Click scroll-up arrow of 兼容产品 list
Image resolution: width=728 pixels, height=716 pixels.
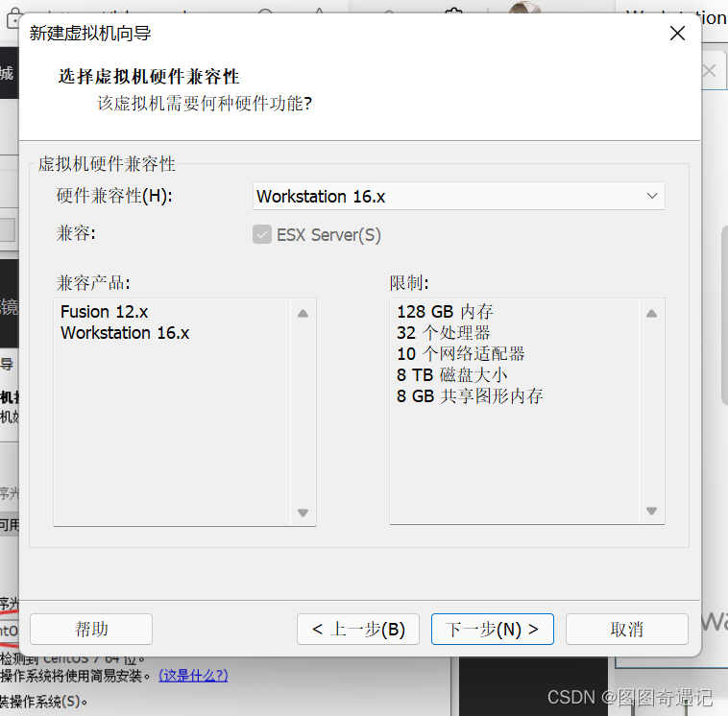pos(303,313)
